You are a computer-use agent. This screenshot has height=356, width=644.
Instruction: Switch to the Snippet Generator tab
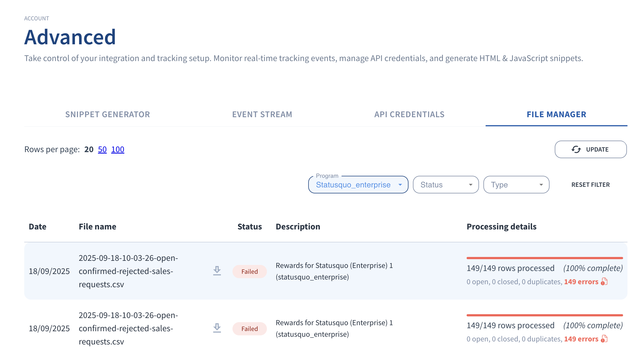coord(107,114)
